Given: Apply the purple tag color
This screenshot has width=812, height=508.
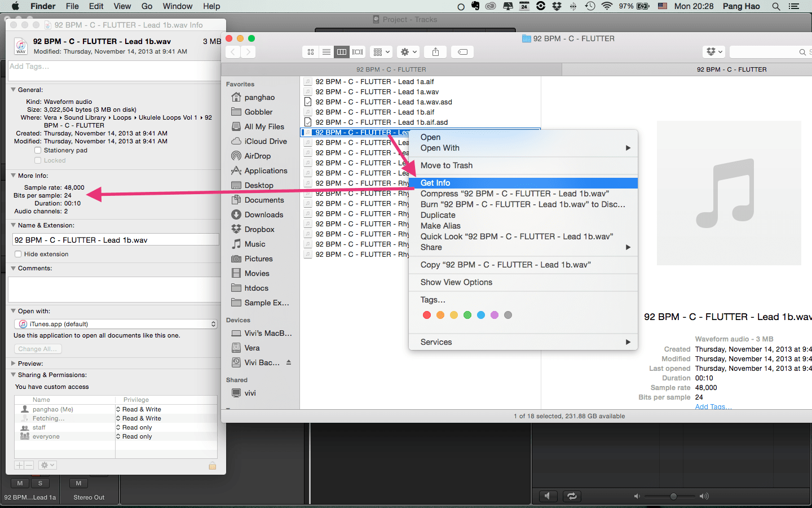Looking at the screenshot, I should tap(495, 315).
